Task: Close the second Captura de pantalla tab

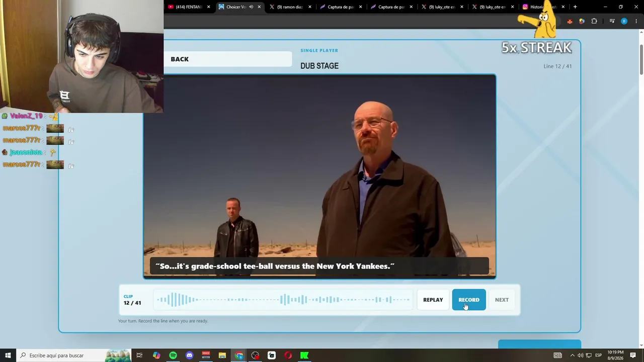Action: [411, 7]
